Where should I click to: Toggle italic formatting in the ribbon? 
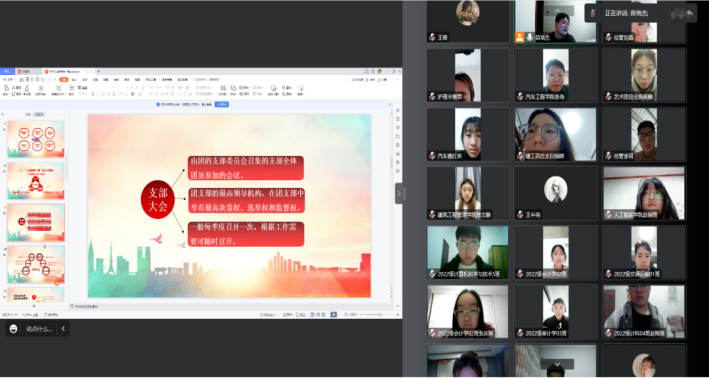pos(98,94)
